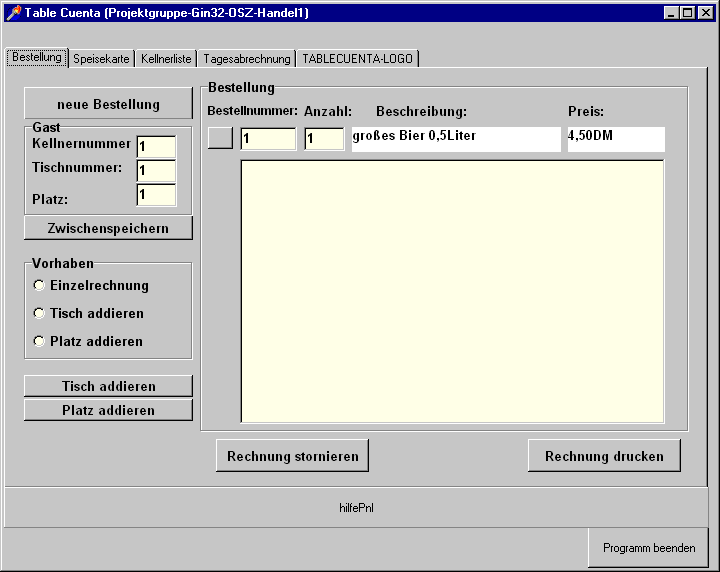Click the Zwischenspeichern button
Image resolution: width=720 pixels, height=572 pixels.
point(108,228)
